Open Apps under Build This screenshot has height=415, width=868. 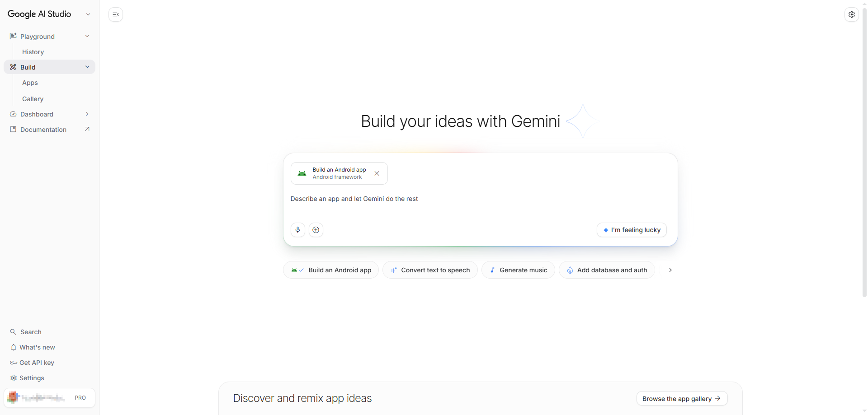[30, 83]
